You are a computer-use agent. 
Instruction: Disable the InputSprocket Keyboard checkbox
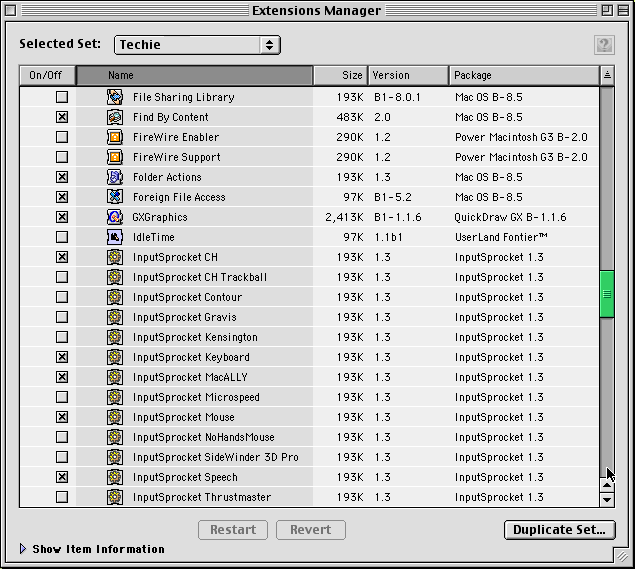(62, 357)
